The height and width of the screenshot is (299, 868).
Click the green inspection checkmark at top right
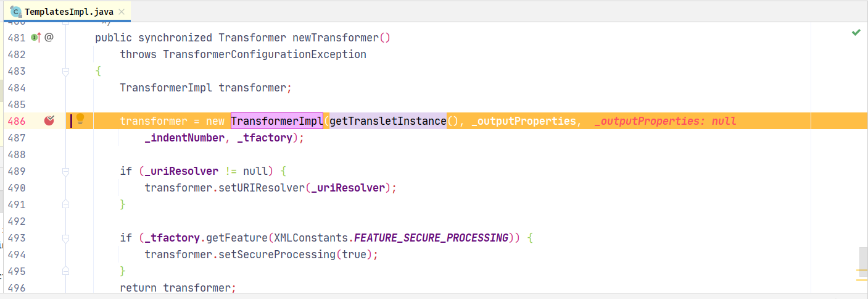(x=856, y=32)
